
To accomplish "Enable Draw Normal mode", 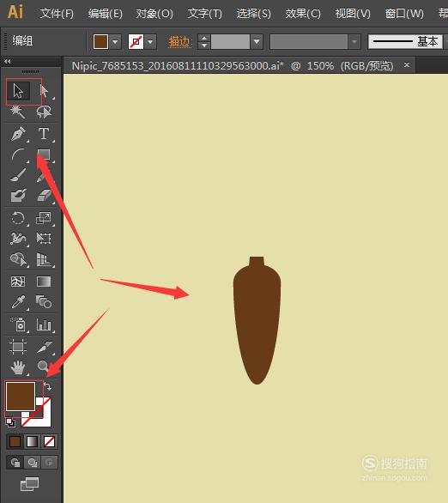I will (15, 463).
